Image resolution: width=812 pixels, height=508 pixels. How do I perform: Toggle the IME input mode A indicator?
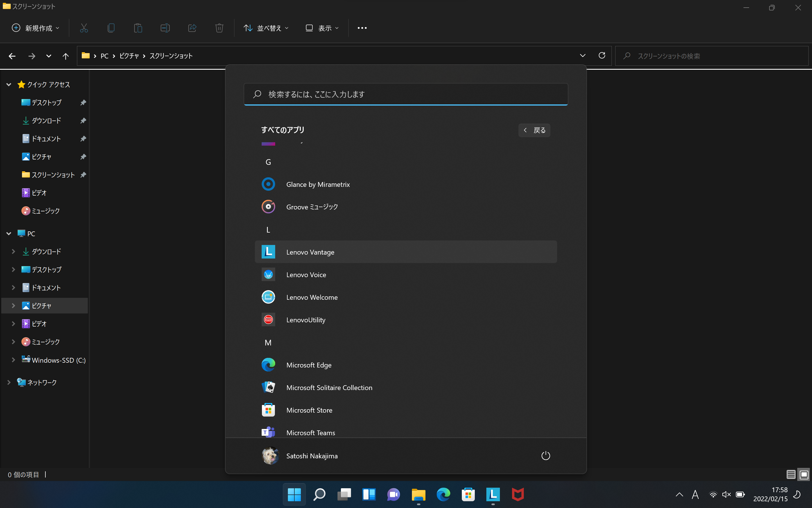(x=695, y=494)
